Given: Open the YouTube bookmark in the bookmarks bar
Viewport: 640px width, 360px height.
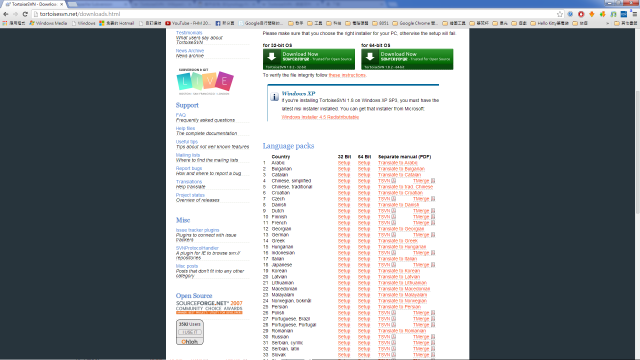Looking at the screenshot, I should click(188, 23).
